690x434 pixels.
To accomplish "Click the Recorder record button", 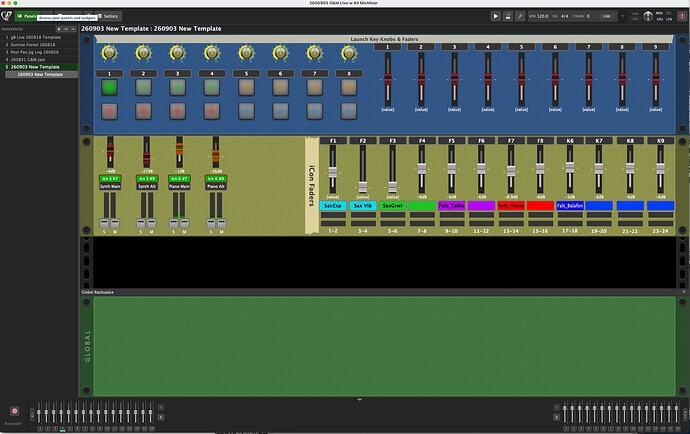I will click(x=15, y=411).
